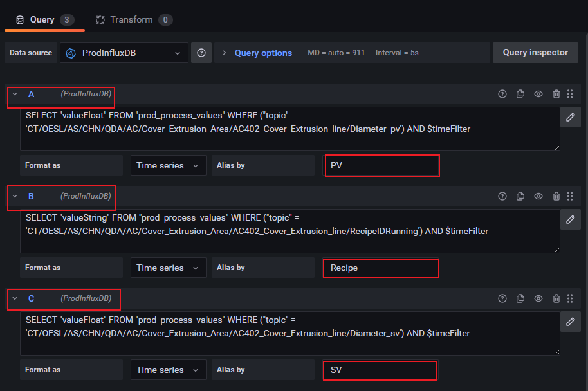Collapse query A row
This screenshot has height=391, width=588.
15,94
